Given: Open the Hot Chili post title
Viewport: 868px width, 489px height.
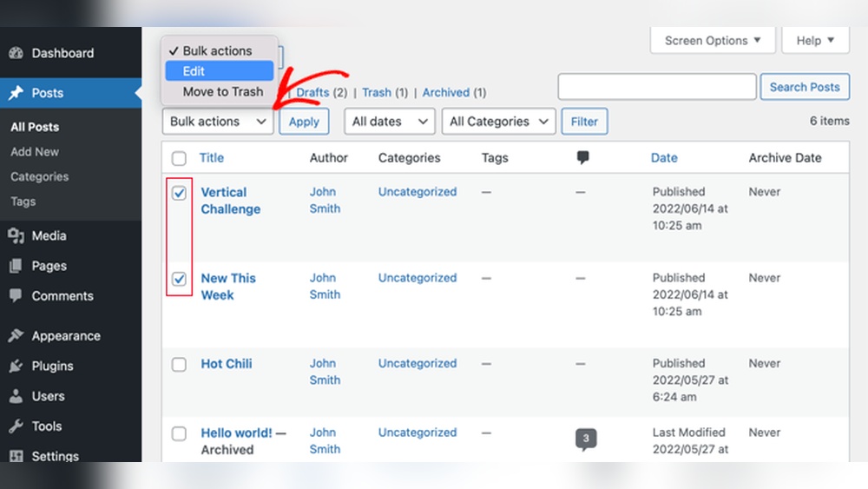Looking at the screenshot, I should pyautogui.click(x=226, y=364).
